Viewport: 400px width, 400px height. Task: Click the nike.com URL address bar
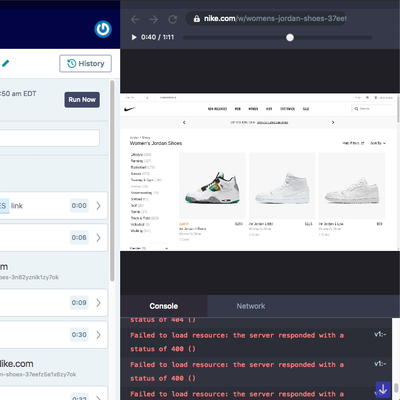(266, 19)
